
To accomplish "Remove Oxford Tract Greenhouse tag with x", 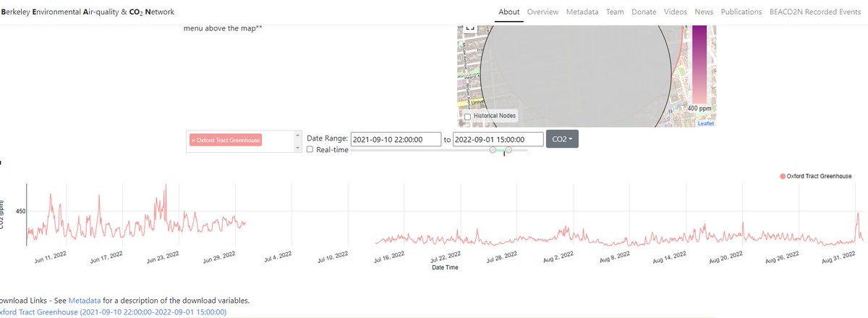I will (193, 140).
